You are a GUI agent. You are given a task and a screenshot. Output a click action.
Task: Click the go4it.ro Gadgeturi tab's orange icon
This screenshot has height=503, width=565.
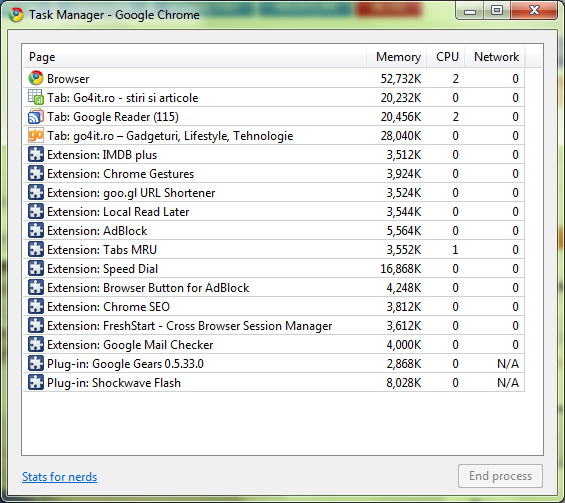point(36,135)
